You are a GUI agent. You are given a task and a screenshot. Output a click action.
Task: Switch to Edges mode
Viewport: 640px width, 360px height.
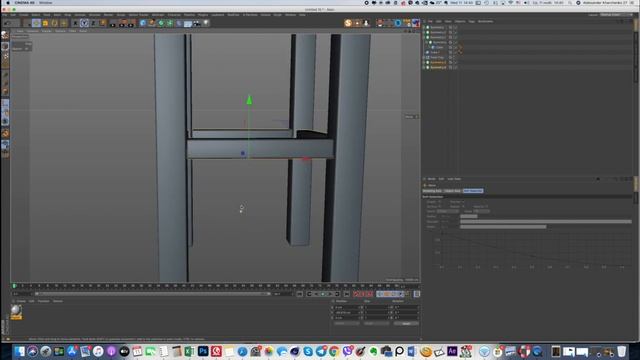(x=5, y=84)
